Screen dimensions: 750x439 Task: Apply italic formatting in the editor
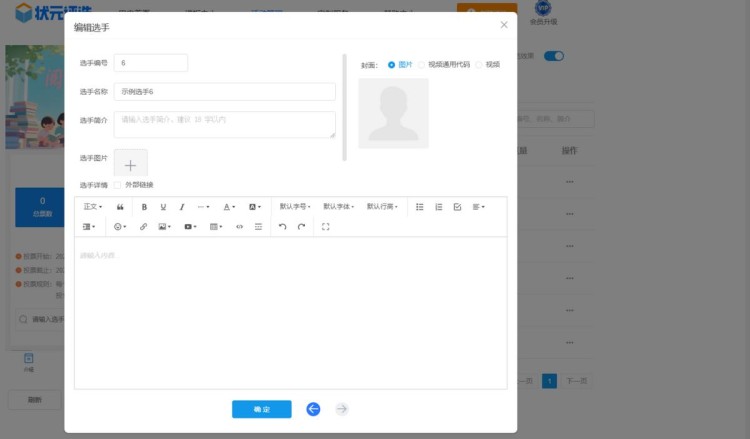[x=182, y=207]
